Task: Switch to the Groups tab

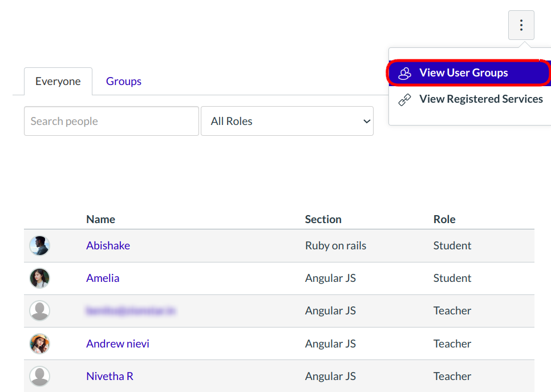Action: click(123, 81)
